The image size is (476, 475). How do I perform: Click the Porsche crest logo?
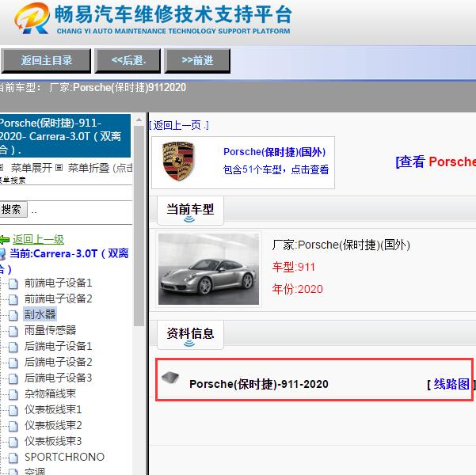tap(178, 161)
